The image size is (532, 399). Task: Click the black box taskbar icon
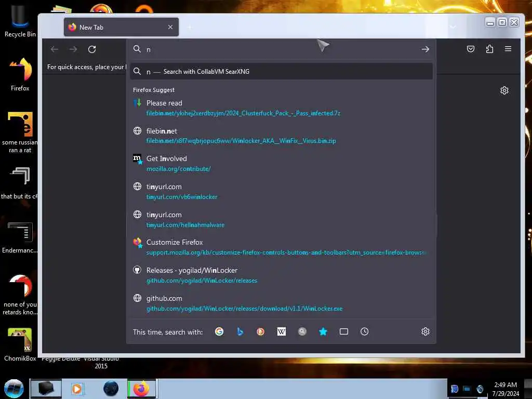click(x=46, y=389)
